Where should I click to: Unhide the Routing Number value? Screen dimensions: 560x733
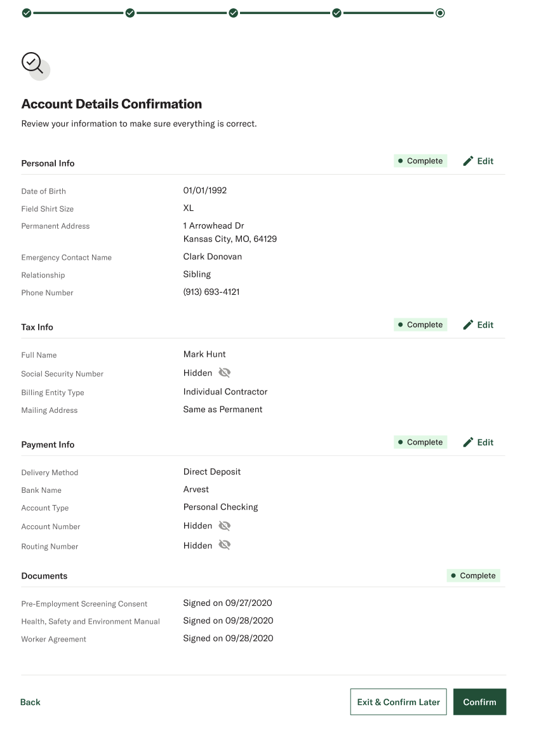[x=225, y=545]
